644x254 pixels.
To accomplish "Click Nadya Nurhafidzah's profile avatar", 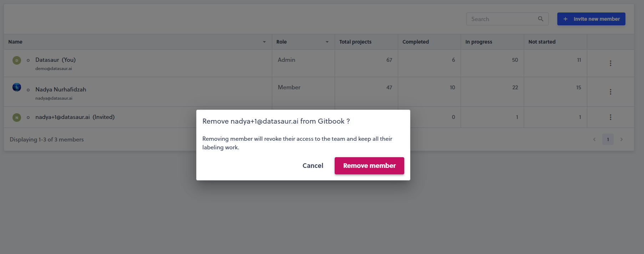I will coord(17,87).
